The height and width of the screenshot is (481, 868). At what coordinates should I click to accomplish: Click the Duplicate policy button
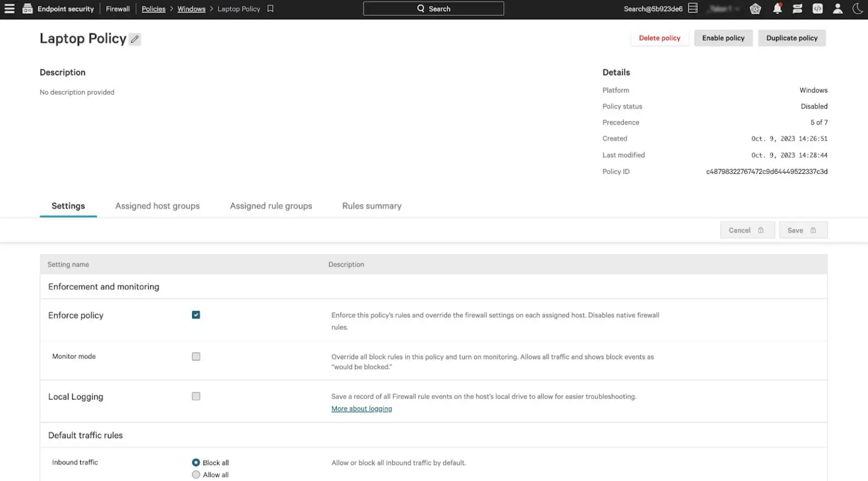tap(792, 38)
